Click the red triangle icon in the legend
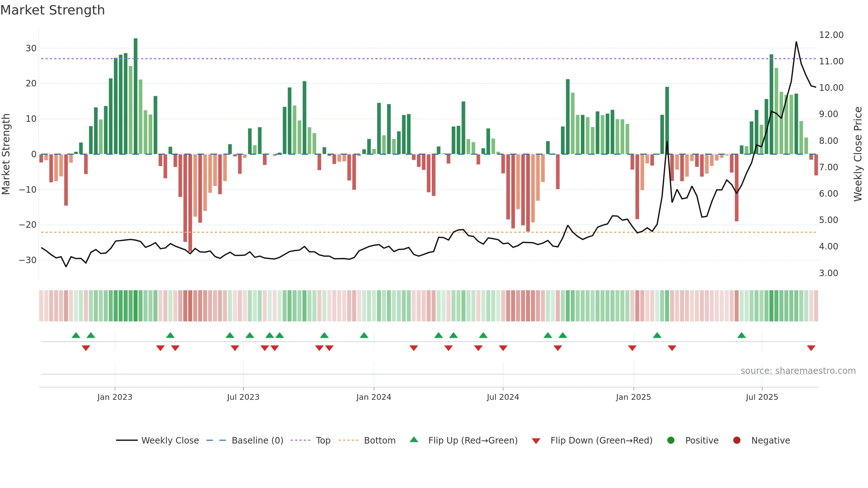Viewport: 868px width, 488px height. point(536,441)
